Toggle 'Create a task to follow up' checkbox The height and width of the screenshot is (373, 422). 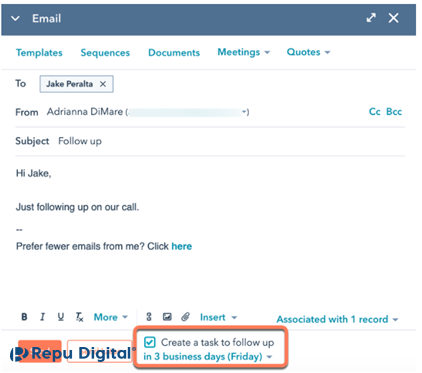click(x=150, y=342)
